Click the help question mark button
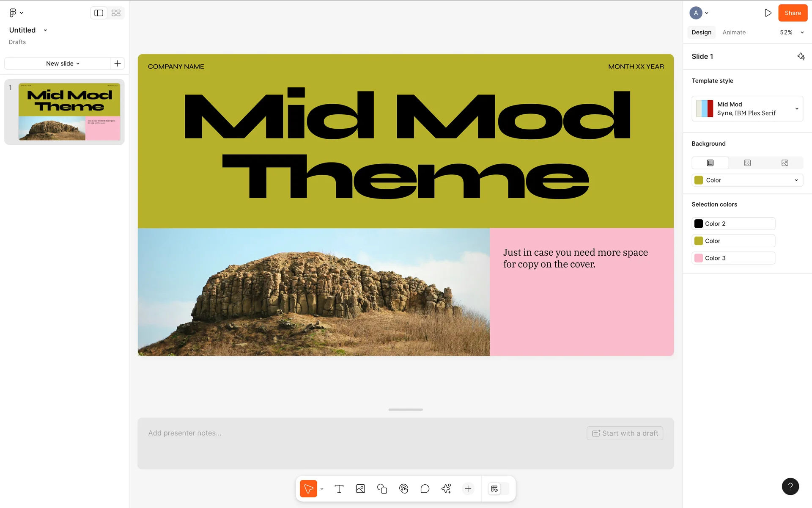812x508 pixels. point(790,486)
